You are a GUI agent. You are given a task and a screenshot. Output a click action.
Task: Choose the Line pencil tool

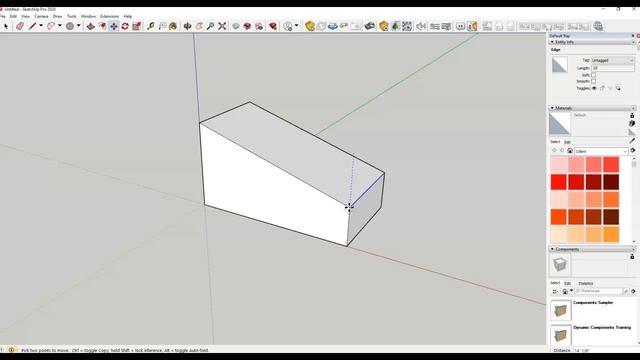coord(32,26)
